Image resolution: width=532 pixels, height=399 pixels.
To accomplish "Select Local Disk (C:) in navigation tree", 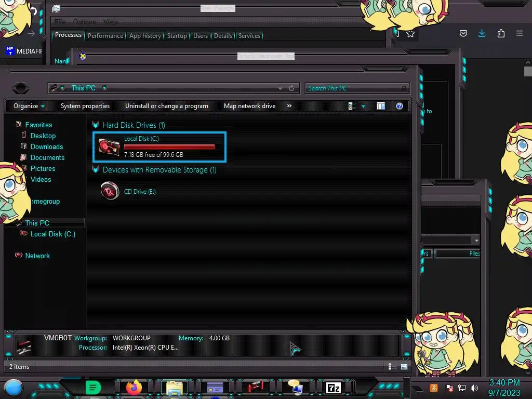I will pyautogui.click(x=52, y=234).
